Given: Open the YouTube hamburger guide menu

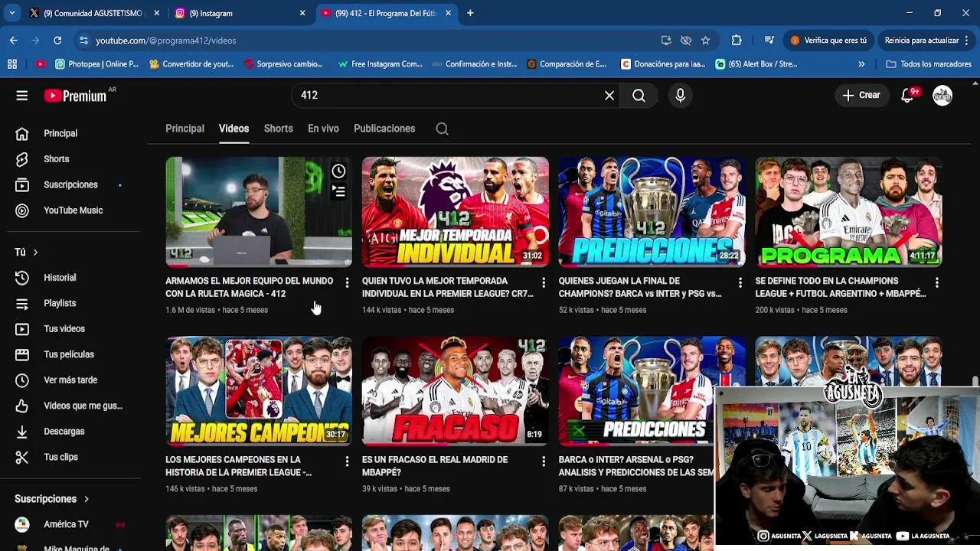Looking at the screenshot, I should coord(21,95).
